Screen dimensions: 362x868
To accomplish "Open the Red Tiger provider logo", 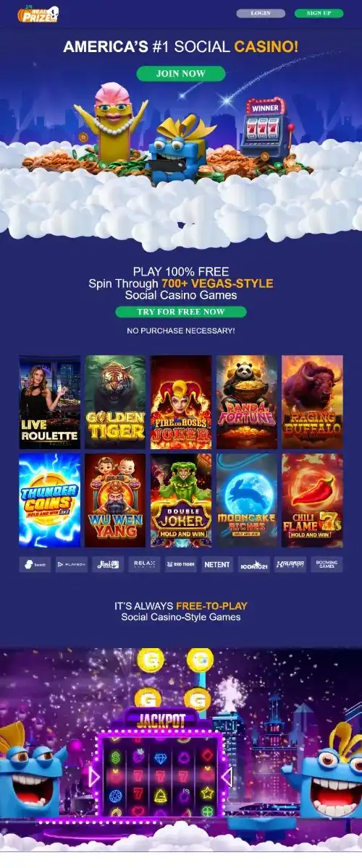I will tap(180, 564).
